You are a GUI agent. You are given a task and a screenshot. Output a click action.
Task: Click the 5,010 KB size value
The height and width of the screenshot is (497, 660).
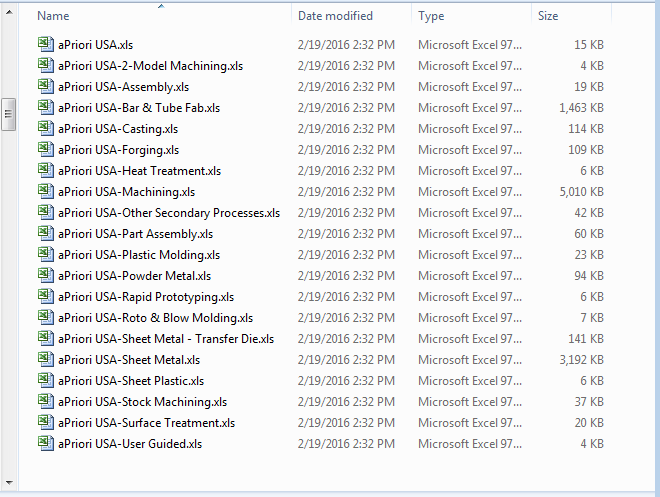[x=581, y=192]
